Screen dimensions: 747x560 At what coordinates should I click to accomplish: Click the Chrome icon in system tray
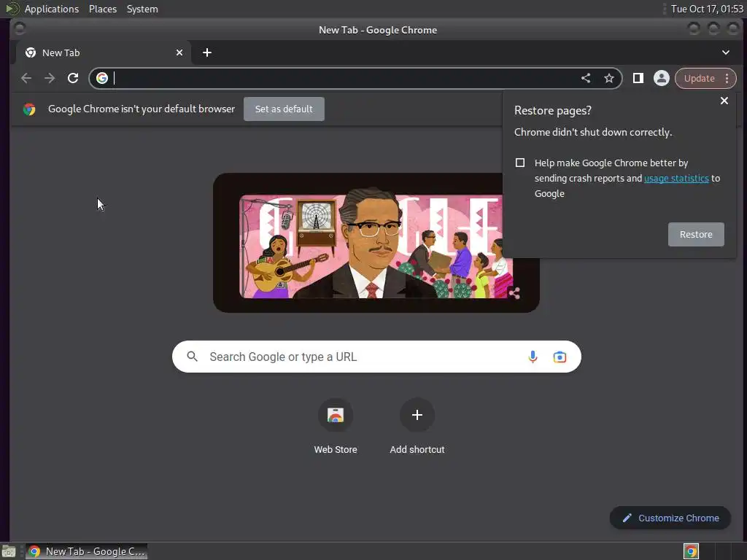click(691, 551)
